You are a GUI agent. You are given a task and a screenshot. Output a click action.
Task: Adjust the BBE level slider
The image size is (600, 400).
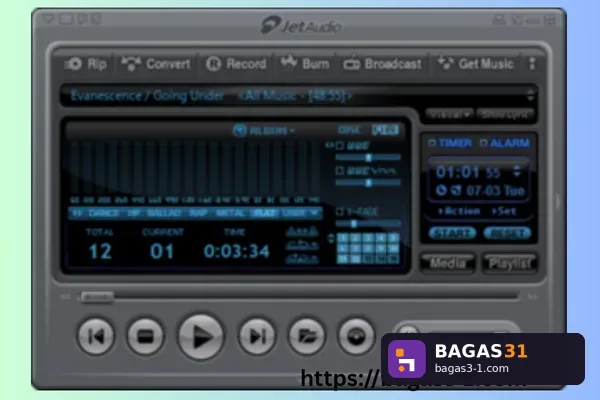tap(368, 157)
